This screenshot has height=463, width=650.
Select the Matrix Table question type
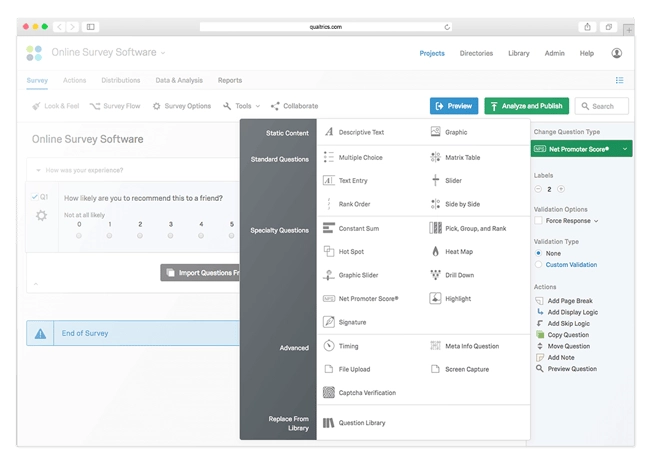(462, 157)
